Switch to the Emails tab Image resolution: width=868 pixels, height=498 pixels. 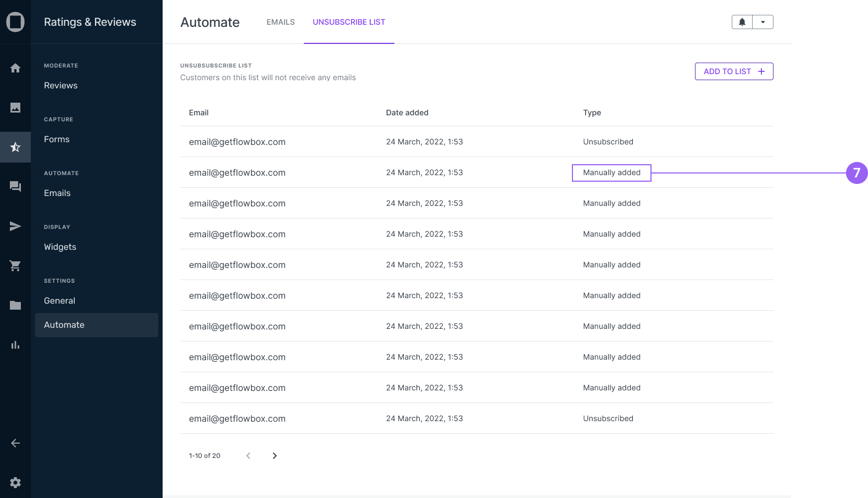coord(281,22)
